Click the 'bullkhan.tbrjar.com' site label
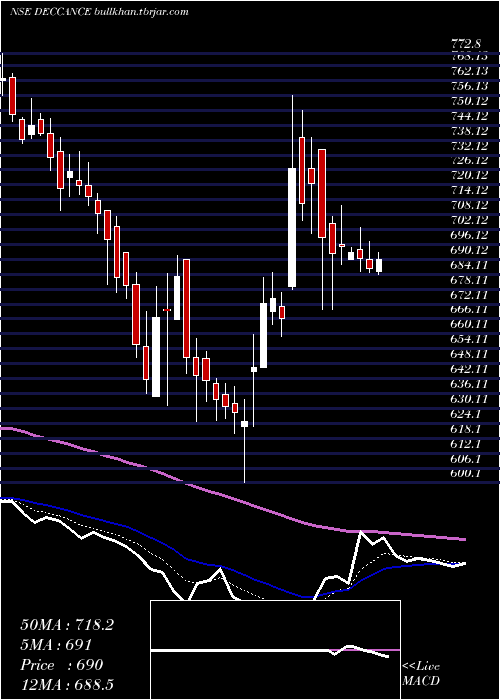Image resolution: width=500 pixels, height=700 pixels. click(x=142, y=12)
